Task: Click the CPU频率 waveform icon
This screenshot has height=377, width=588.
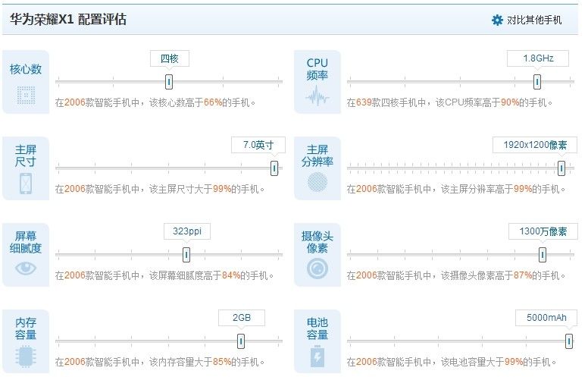Action: pyautogui.click(x=317, y=96)
